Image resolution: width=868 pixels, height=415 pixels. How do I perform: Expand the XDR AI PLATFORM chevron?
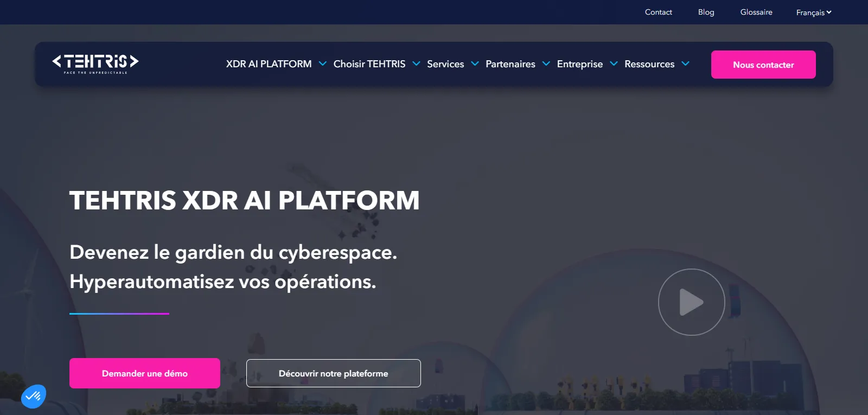coord(323,64)
